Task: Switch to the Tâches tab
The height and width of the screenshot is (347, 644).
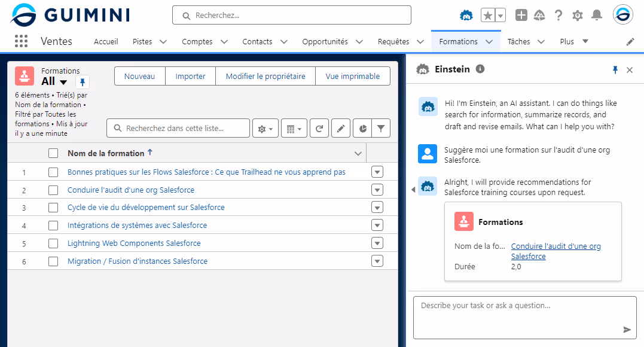Action: [x=518, y=41]
